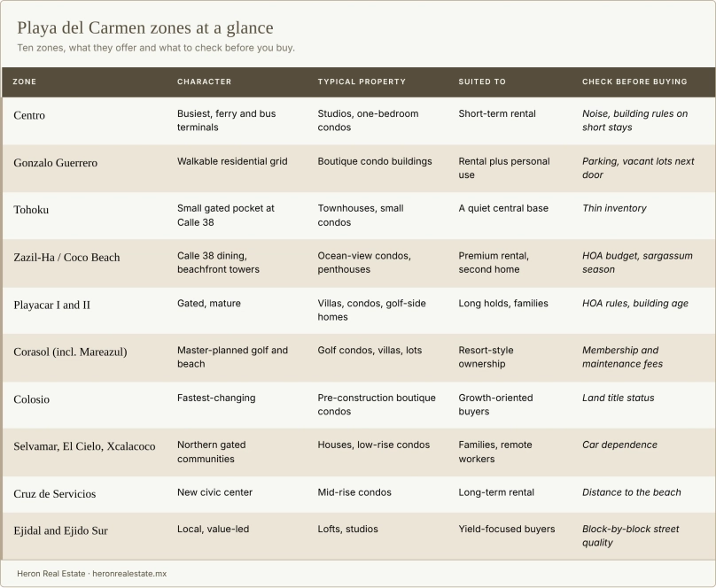This screenshot has width=716, height=588.
Task: Click 'Long-term rental' cell
Action: 496,492
